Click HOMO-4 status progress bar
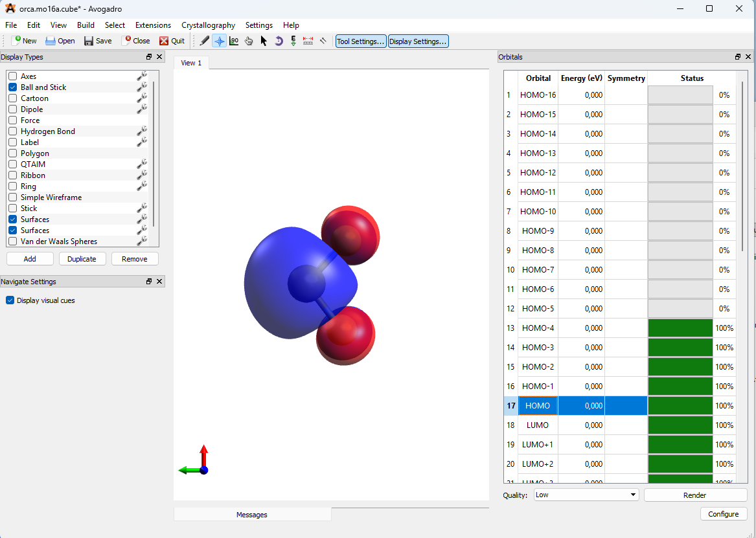The width and height of the screenshot is (756, 538). tap(680, 328)
